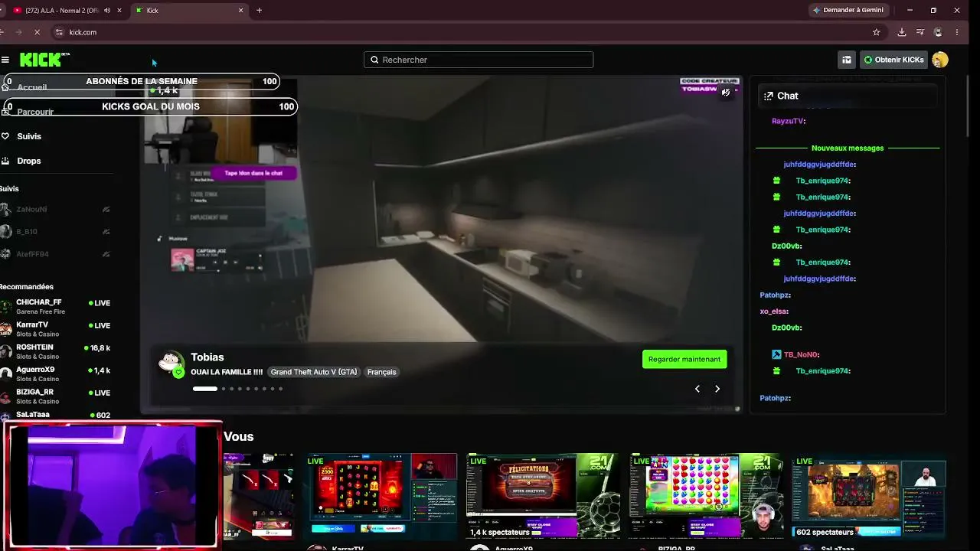
Task: Open the Tobias channel name link
Action: pos(207,357)
